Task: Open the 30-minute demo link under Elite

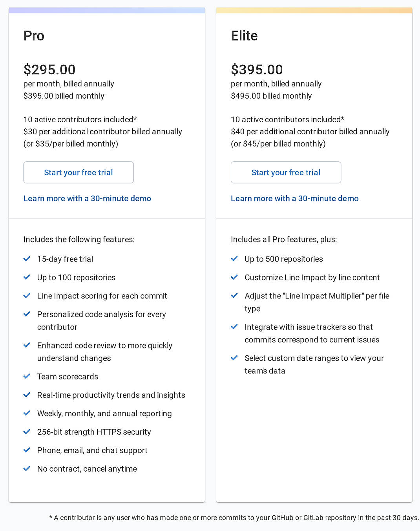Action: click(294, 198)
